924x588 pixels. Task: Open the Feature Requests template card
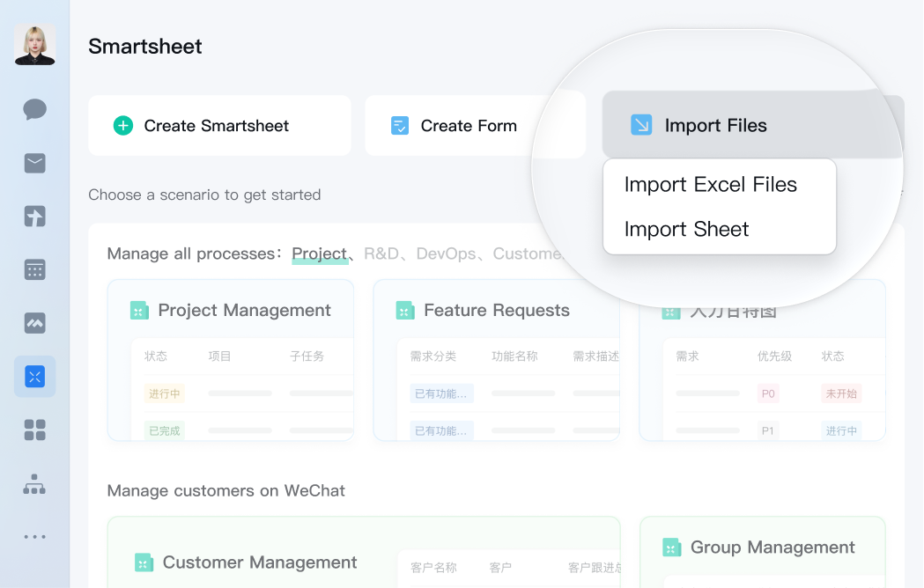[496, 359]
